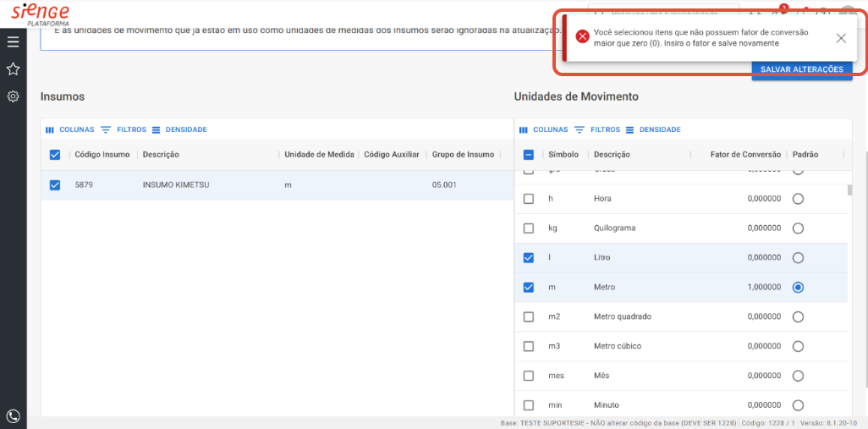Click the m3 symbol cell

click(x=554, y=346)
